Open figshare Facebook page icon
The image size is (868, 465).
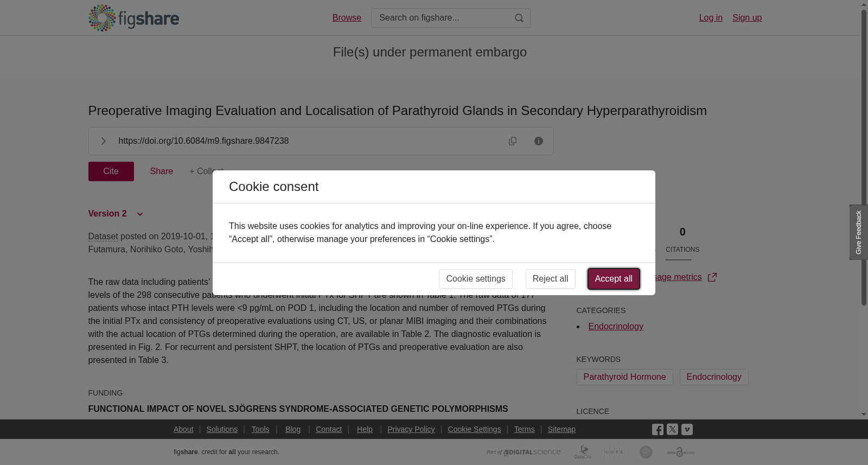pos(658,430)
